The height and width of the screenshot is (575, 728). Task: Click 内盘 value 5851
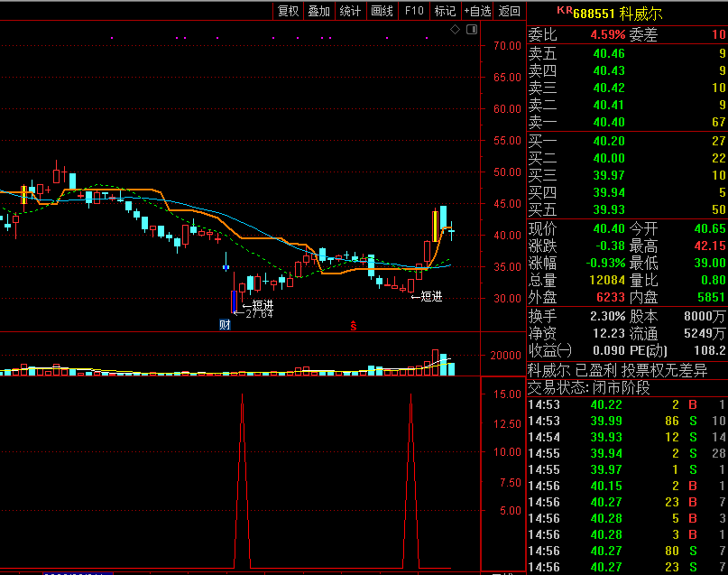711,297
